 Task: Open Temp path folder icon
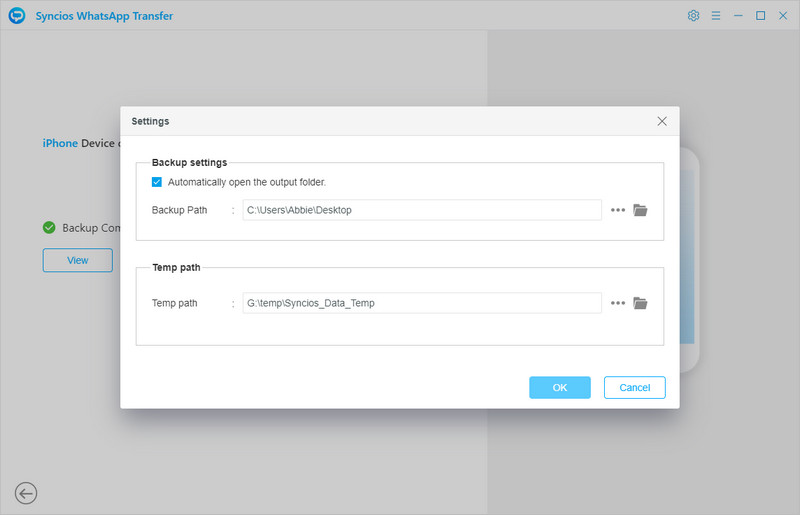[x=640, y=303]
